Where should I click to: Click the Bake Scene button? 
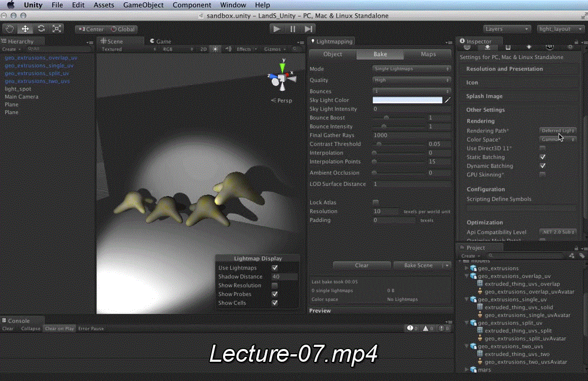pyautogui.click(x=418, y=266)
